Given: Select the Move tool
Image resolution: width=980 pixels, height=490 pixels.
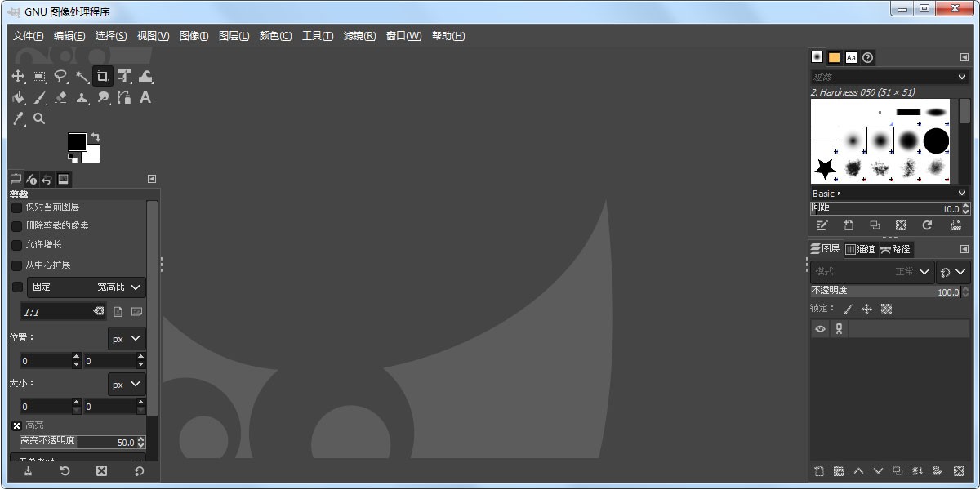Looking at the screenshot, I should click(x=18, y=76).
